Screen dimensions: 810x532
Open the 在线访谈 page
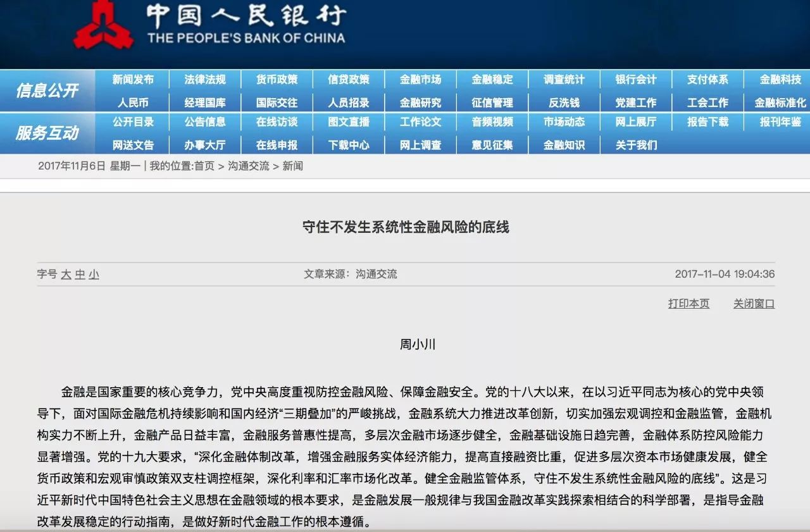point(277,123)
